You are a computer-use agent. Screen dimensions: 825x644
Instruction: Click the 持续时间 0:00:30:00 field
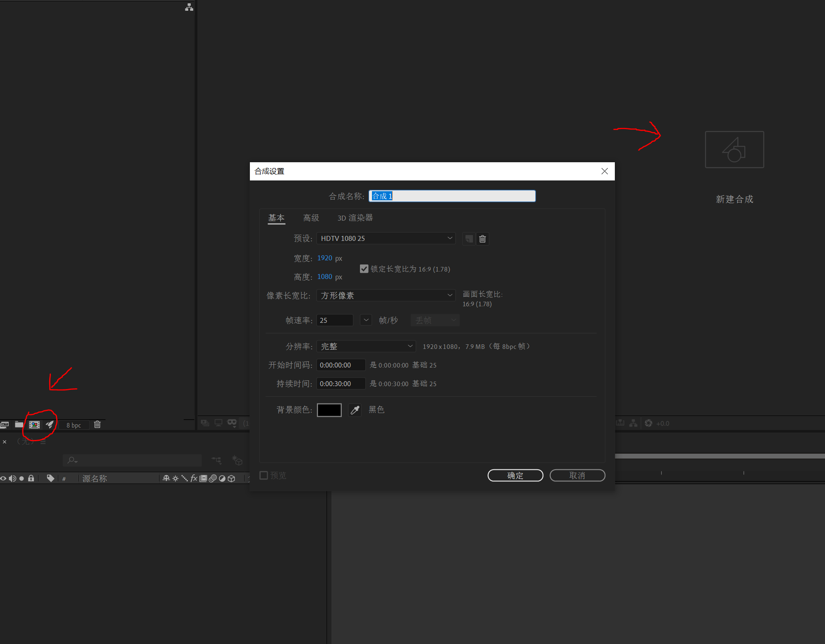coord(341,384)
